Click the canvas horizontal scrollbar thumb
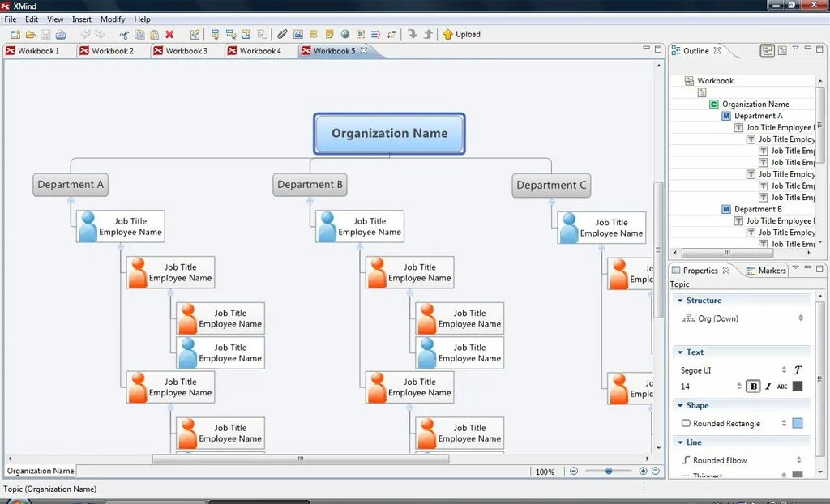Image resolution: width=830 pixels, height=504 pixels. [301, 459]
